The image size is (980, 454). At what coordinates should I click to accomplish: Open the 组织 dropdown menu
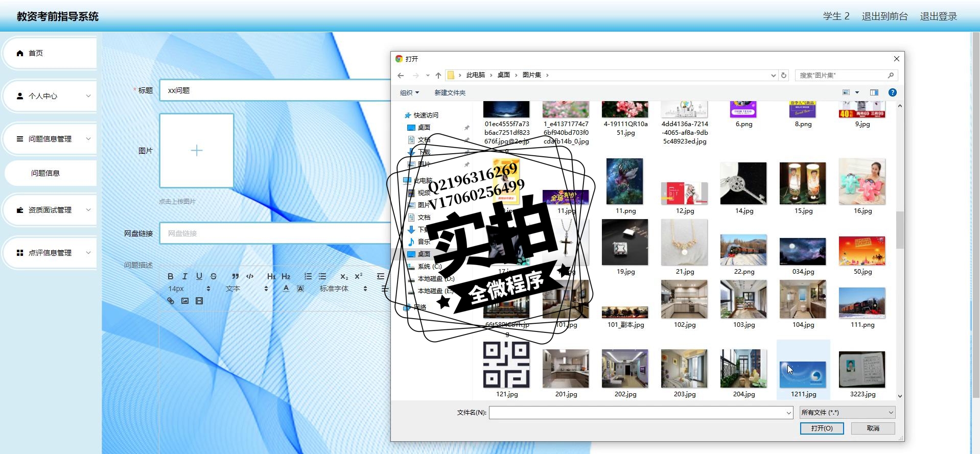pos(409,92)
